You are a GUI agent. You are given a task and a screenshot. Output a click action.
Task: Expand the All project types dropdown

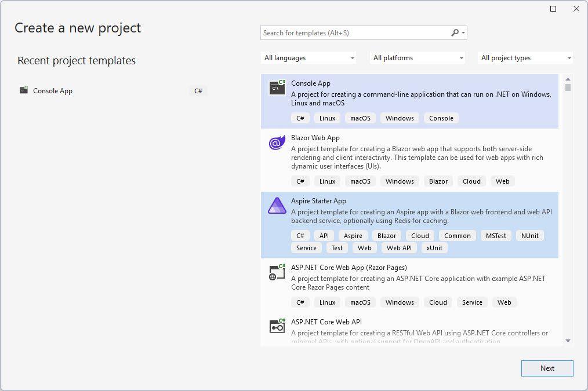(525, 58)
